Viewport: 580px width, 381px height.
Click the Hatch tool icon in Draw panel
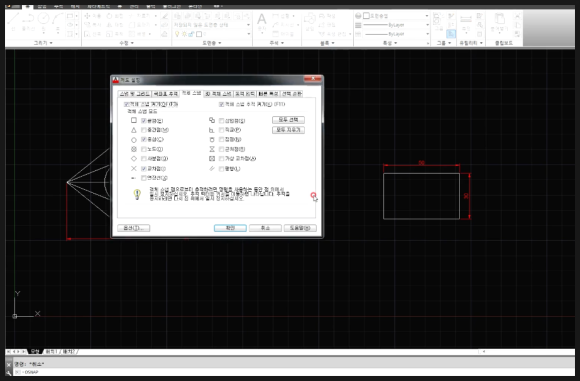point(70,34)
